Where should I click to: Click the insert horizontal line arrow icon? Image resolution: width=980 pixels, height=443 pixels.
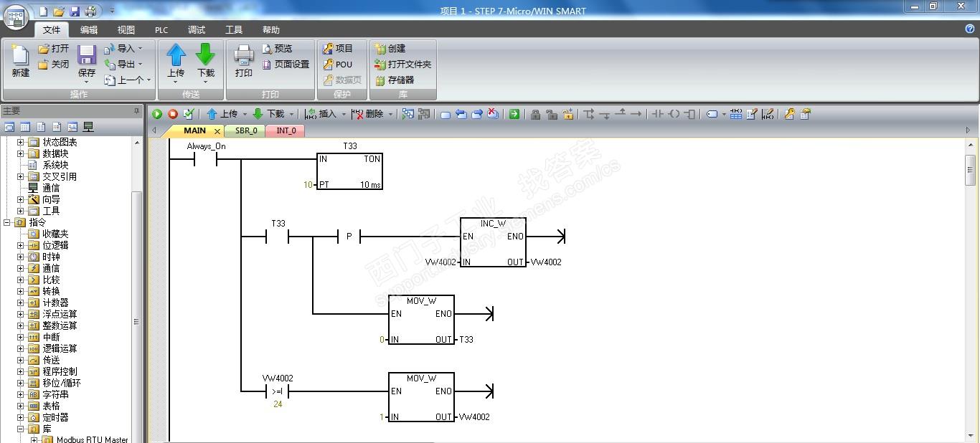636,114
